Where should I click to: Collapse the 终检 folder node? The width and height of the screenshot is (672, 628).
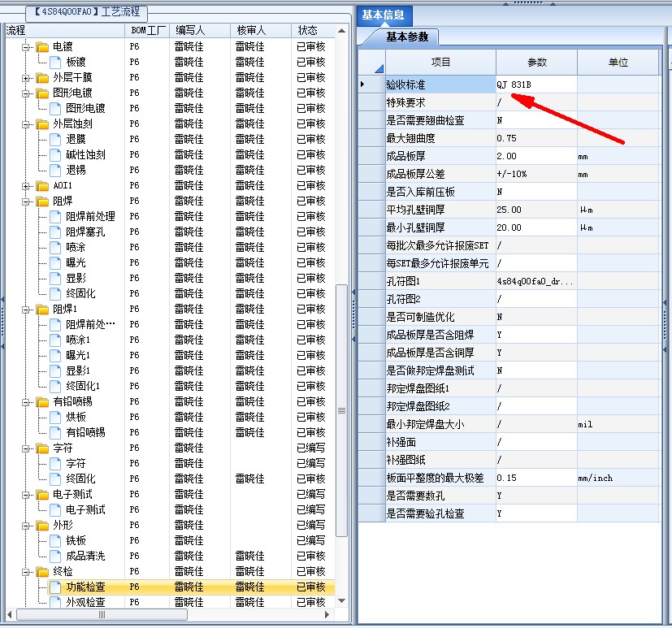[26, 572]
